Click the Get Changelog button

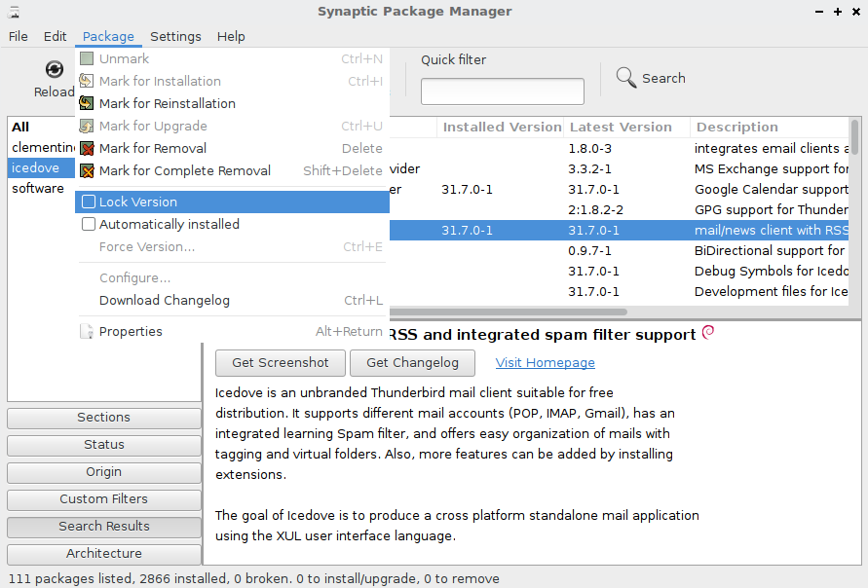tap(412, 363)
